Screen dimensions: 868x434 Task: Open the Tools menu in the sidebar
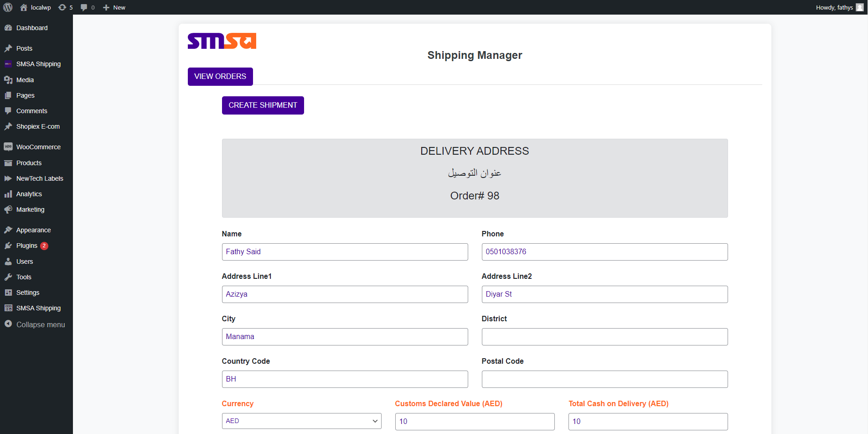tap(23, 277)
